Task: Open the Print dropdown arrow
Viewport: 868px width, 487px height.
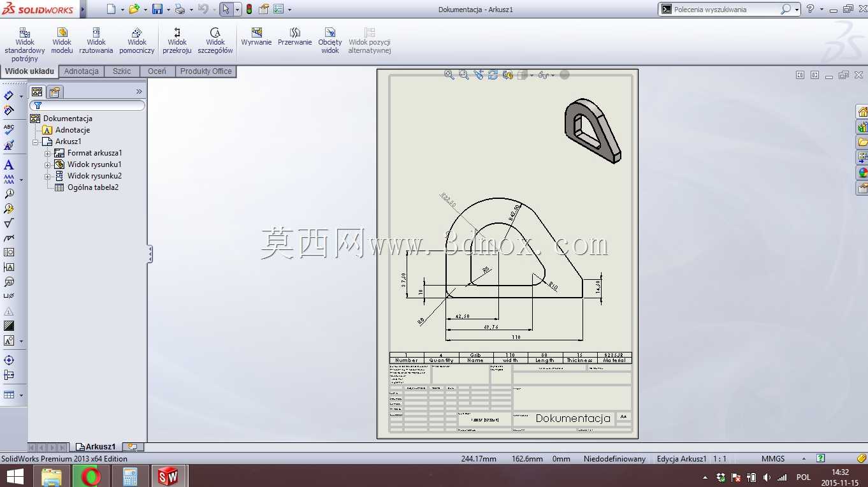Action: (x=191, y=10)
